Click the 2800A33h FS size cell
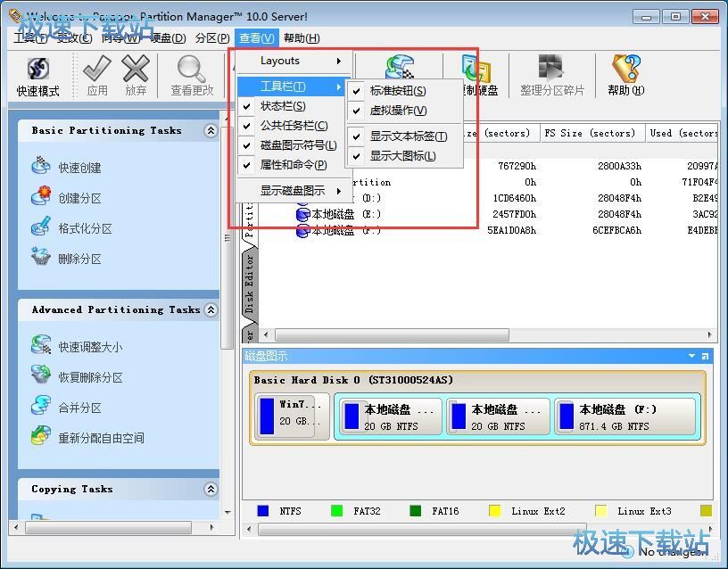This screenshot has width=728, height=569. [x=619, y=166]
